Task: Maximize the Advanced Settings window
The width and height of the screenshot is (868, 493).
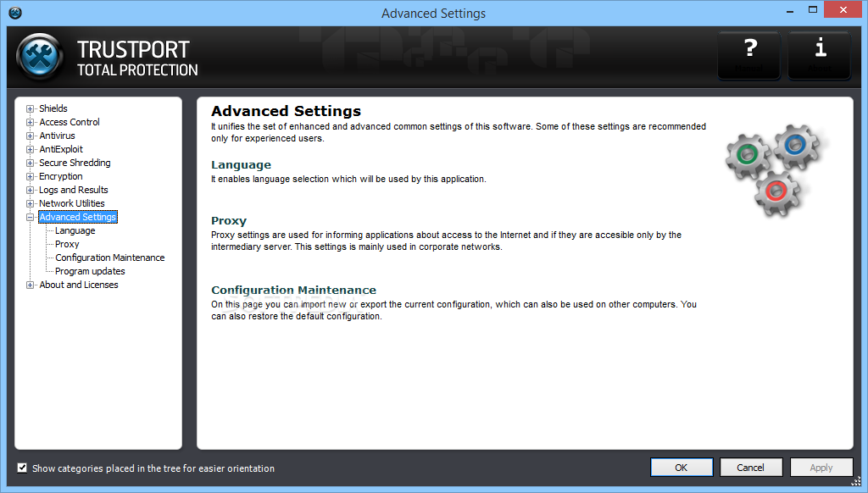Action: click(x=813, y=10)
